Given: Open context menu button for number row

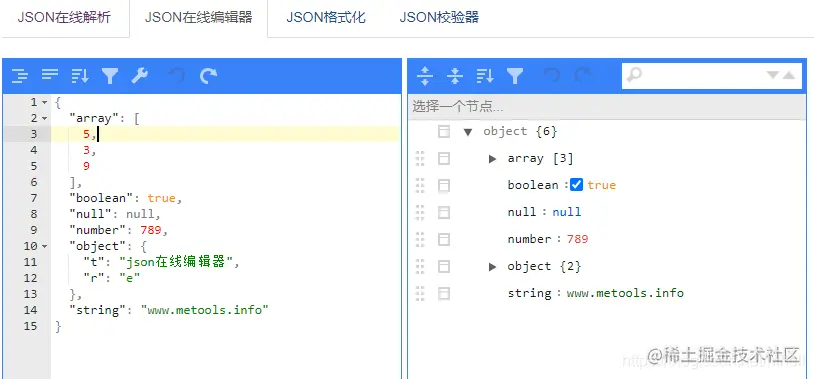Looking at the screenshot, I should 444,239.
